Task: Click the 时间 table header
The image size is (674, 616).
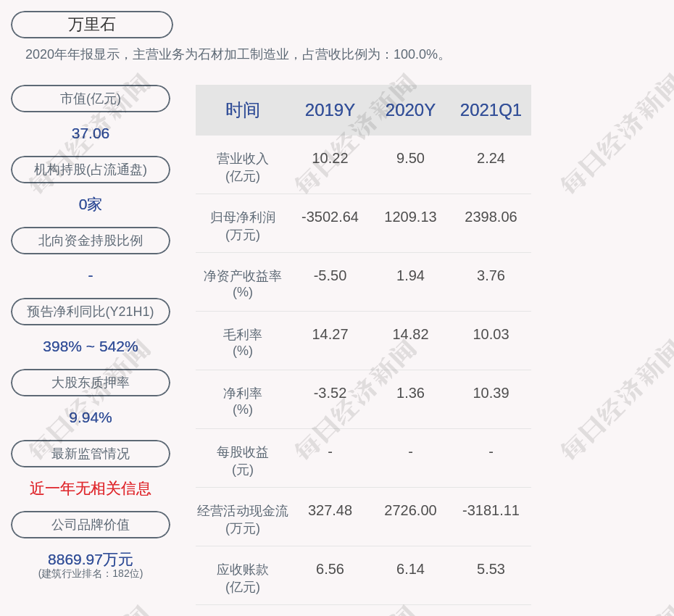Action: click(243, 110)
